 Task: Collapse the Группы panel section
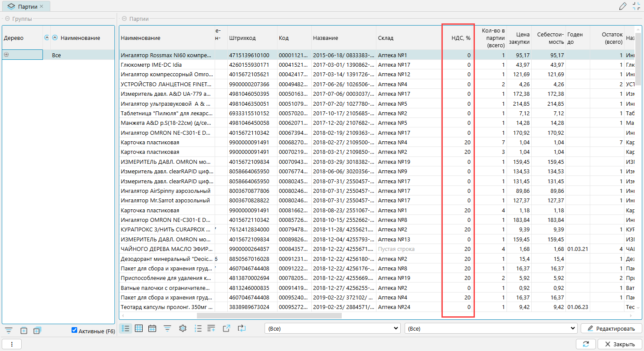pos(7,19)
